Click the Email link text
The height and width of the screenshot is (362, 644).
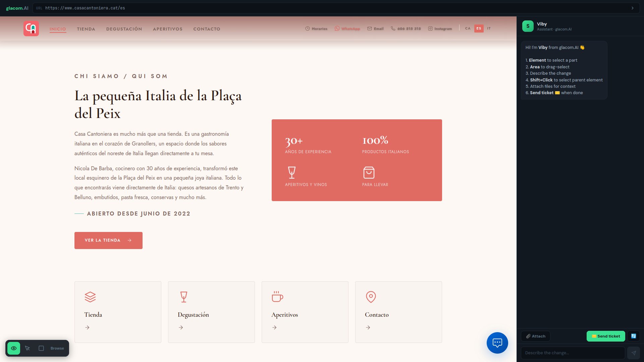(x=379, y=29)
